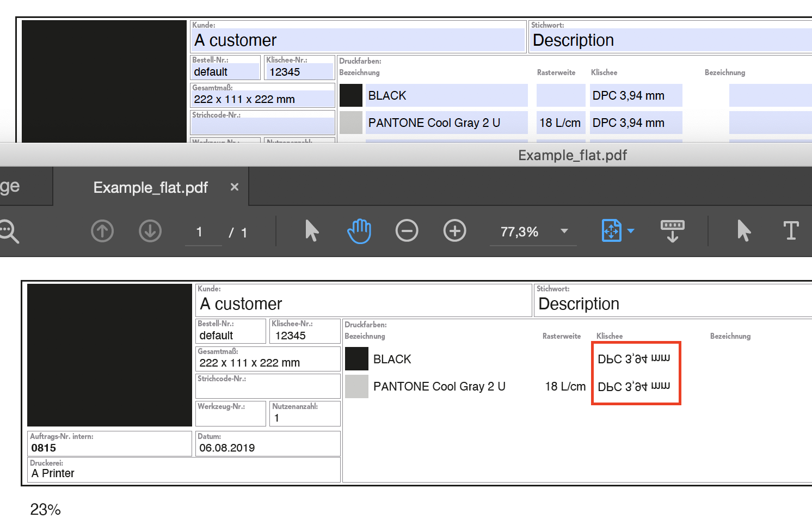Go to the previous page with up arrow
Screen dimensions: 812x524
102,231
